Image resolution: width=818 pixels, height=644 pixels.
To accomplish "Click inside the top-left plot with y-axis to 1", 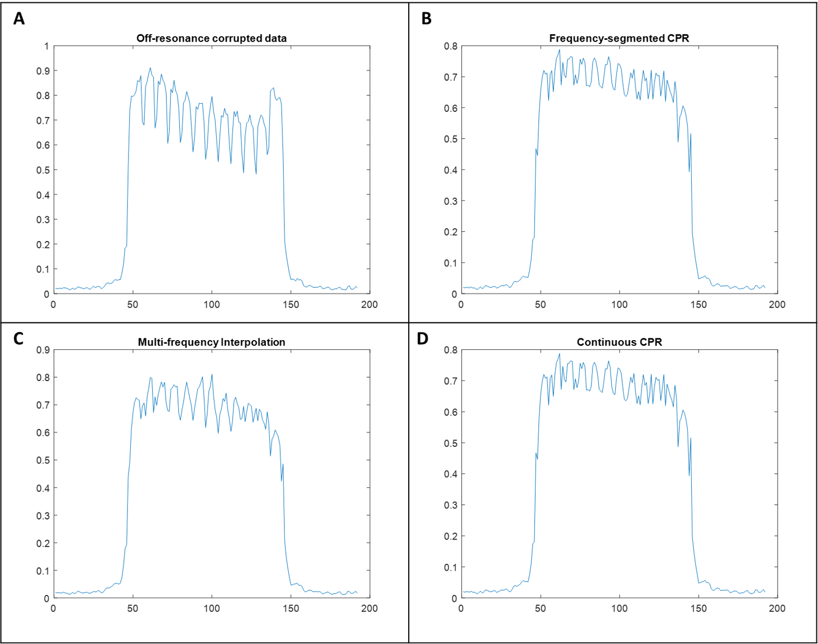I will 211,170.
